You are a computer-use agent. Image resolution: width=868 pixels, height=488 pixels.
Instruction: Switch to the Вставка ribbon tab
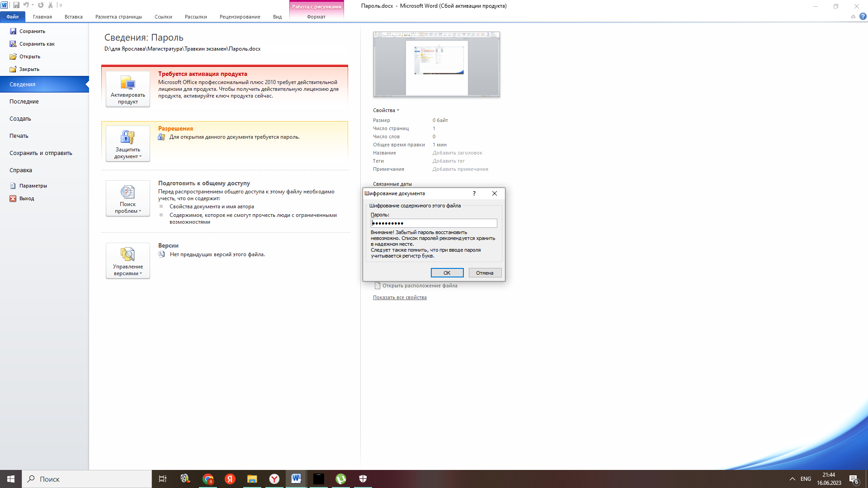74,17
